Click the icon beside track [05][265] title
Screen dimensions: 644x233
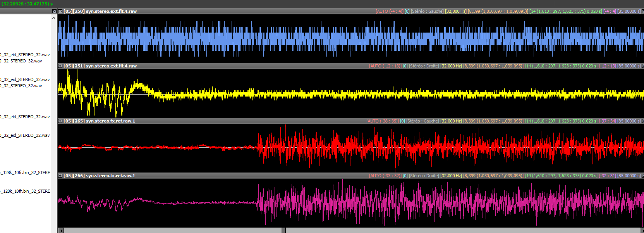[x=60, y=121]
